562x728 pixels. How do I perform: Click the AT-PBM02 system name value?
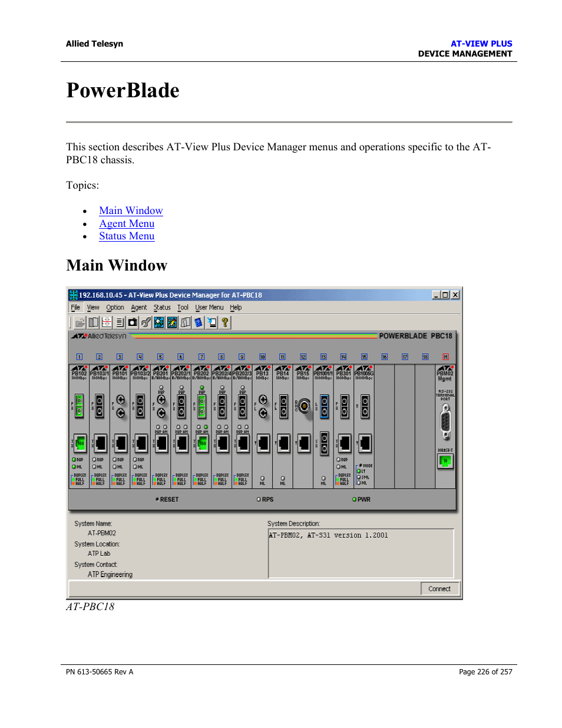point(102,533)
